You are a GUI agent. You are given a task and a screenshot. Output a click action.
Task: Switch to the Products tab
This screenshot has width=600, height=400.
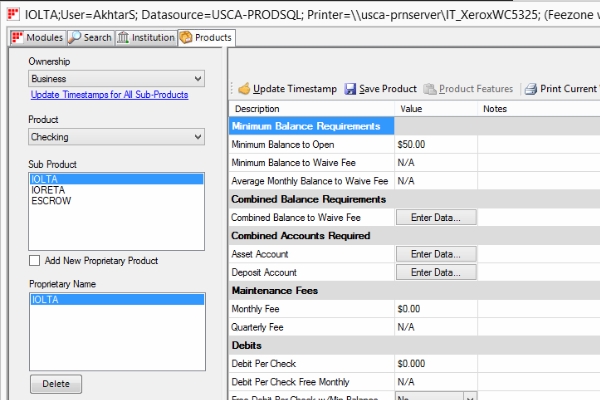tap(207, 38)
